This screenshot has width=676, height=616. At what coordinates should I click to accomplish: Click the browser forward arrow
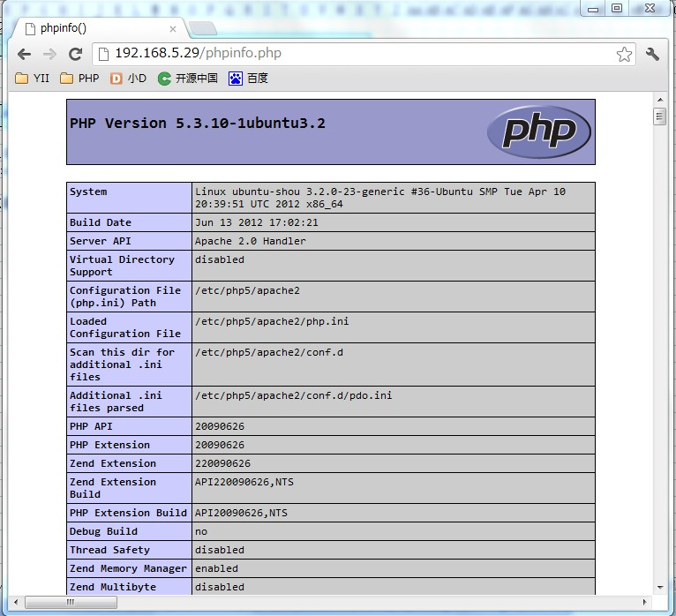click(x=50, y=54)
